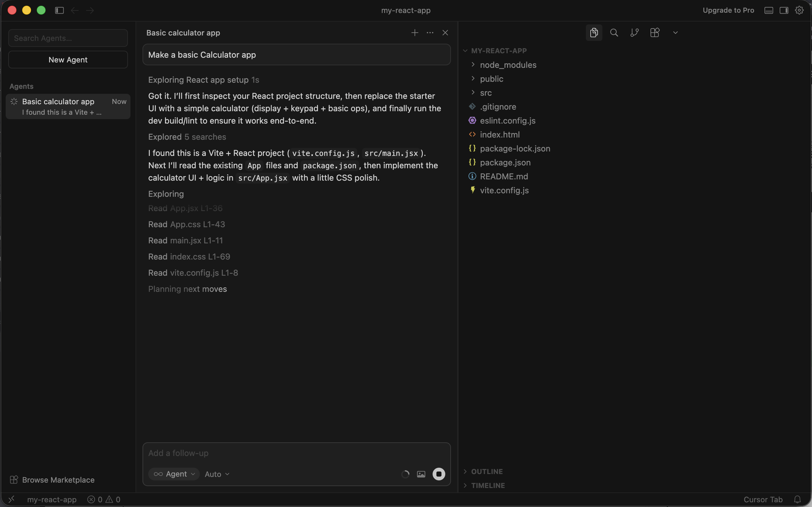The height and width of the screenshot is (507, 812).
Task: Open the more options ellipsis menu
Action: pos(430,33)
